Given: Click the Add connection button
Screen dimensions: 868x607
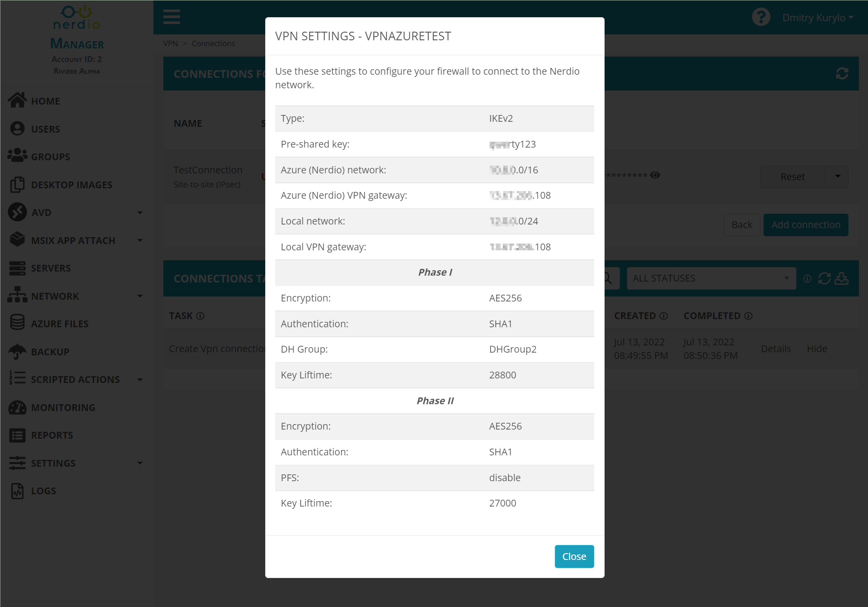Looking at the screenshot, I should pos(806,225).
